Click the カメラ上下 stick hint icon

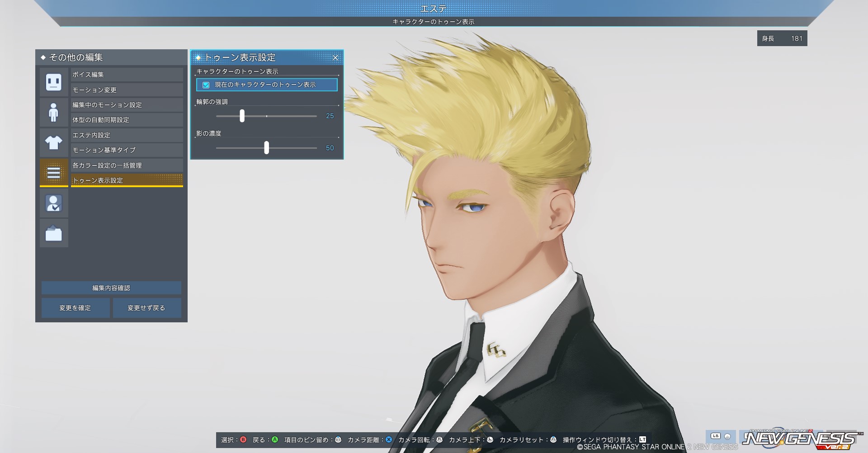click(x=490, y=439)
